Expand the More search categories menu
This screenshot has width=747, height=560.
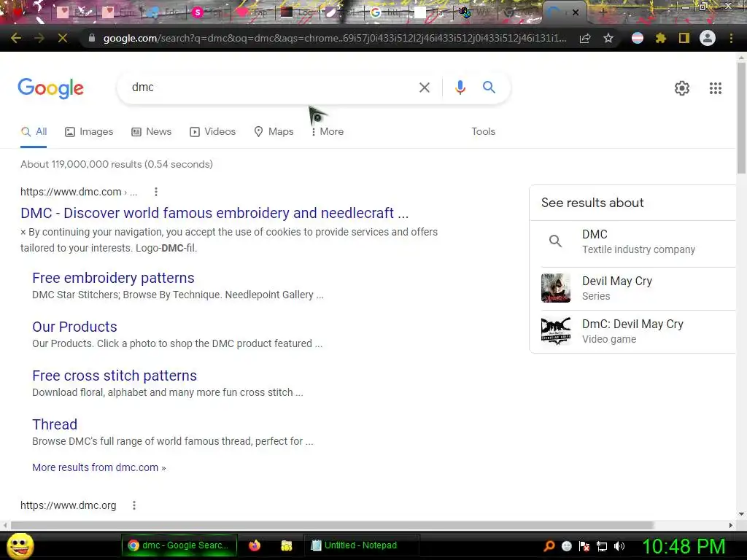[328, 131]
